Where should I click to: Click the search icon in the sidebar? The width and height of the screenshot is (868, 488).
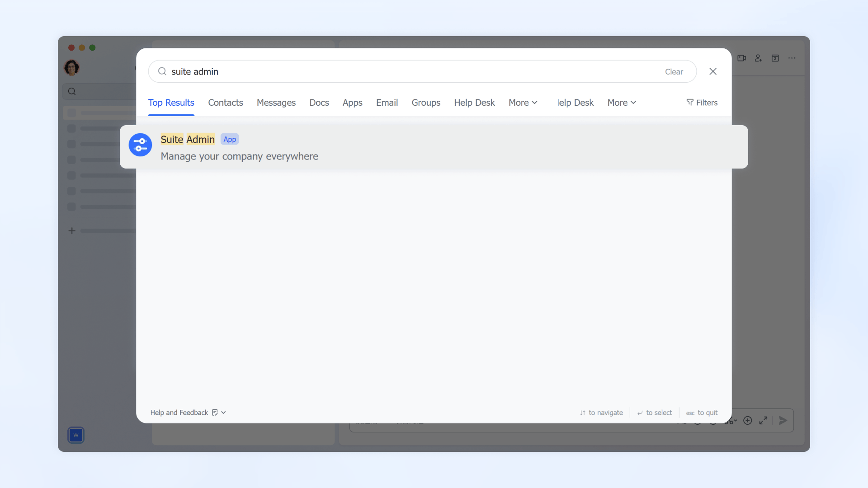[x=72, y=91]
